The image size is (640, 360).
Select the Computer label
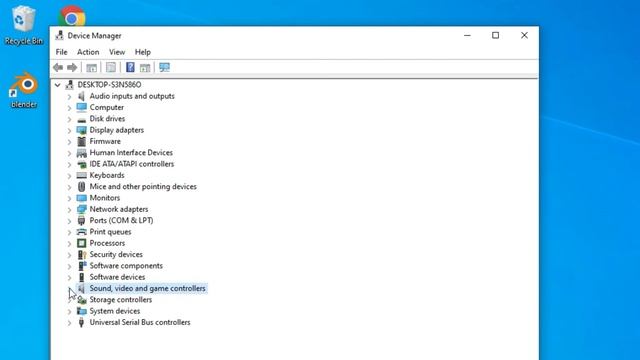point(107,107)
